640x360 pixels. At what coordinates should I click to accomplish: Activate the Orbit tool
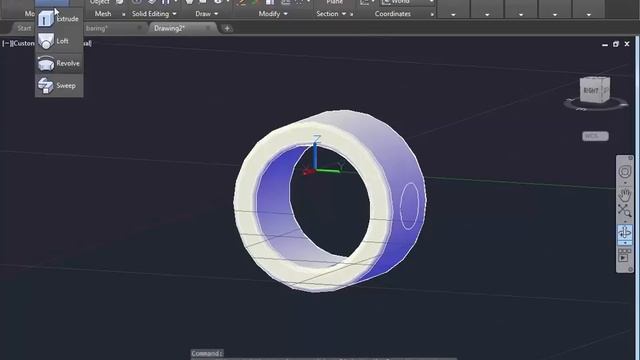(x=624, y=232)
